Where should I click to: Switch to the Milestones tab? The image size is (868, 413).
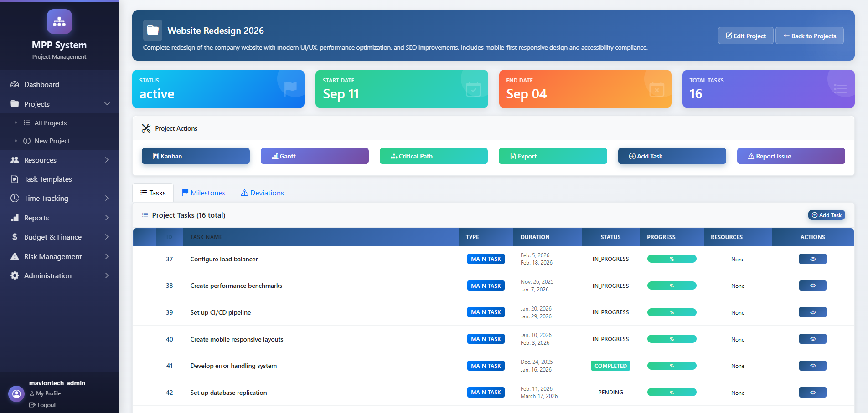click(x=203, y=193)
